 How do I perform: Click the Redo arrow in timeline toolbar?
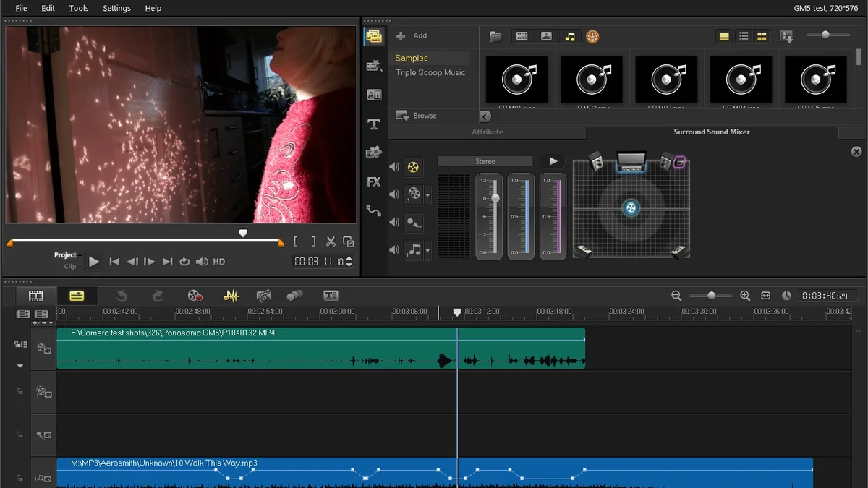pos(158,295)
